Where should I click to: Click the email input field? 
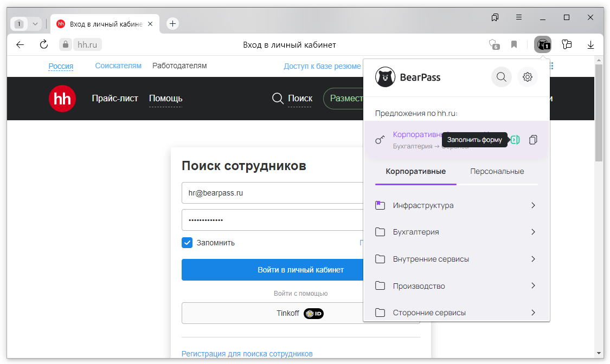tap(272, 193)
